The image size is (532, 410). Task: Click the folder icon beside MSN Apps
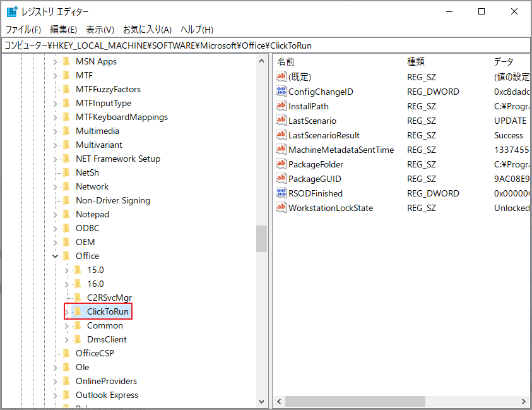(x=67, y=61)
